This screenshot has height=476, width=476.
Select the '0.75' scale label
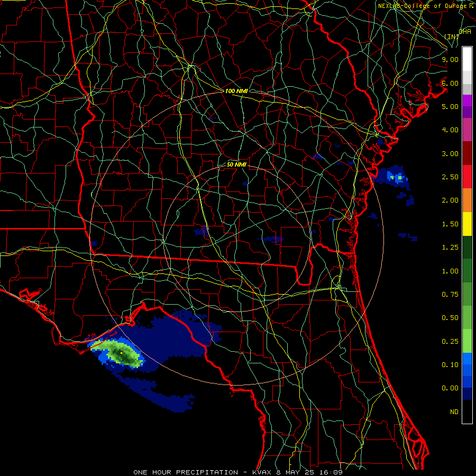point(450,295)
